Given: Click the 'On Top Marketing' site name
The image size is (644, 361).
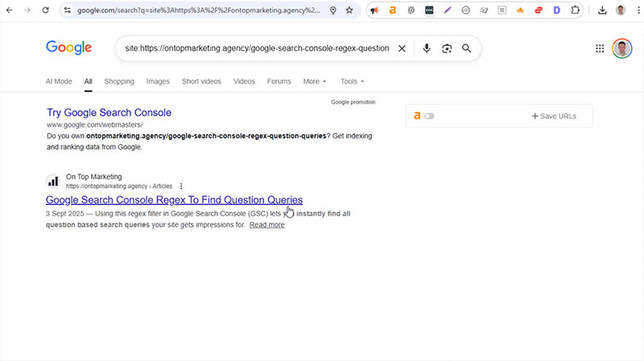Looking at the screenshot, I should [x=93, y=177].
